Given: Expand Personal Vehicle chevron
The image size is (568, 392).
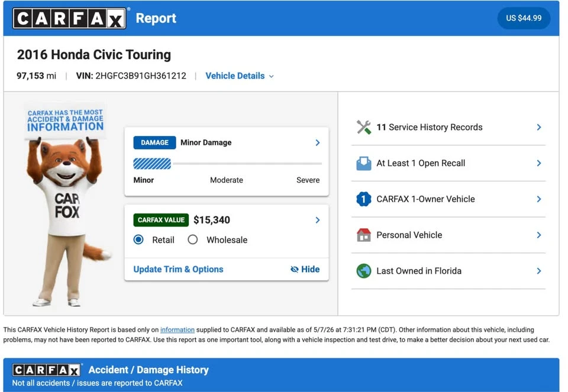Looking at the screenshot, I should click(x=539, y=235).
